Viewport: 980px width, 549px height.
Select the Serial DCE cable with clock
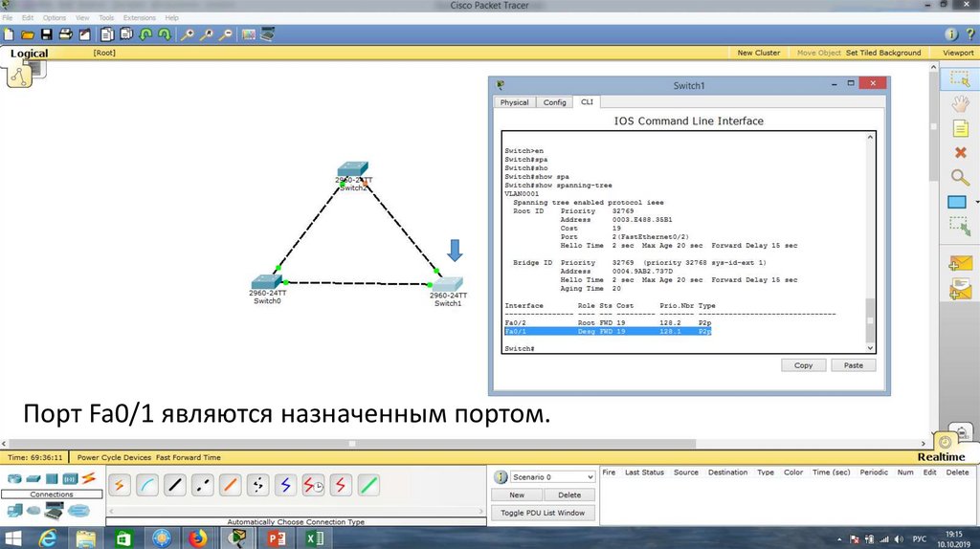coord(313,485)
